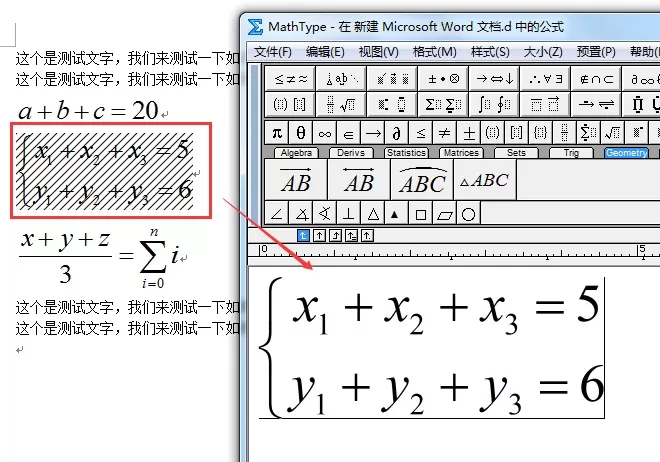Insert the not-equal symbol
This screenshot has width=660, height=462.
(444, 133)
